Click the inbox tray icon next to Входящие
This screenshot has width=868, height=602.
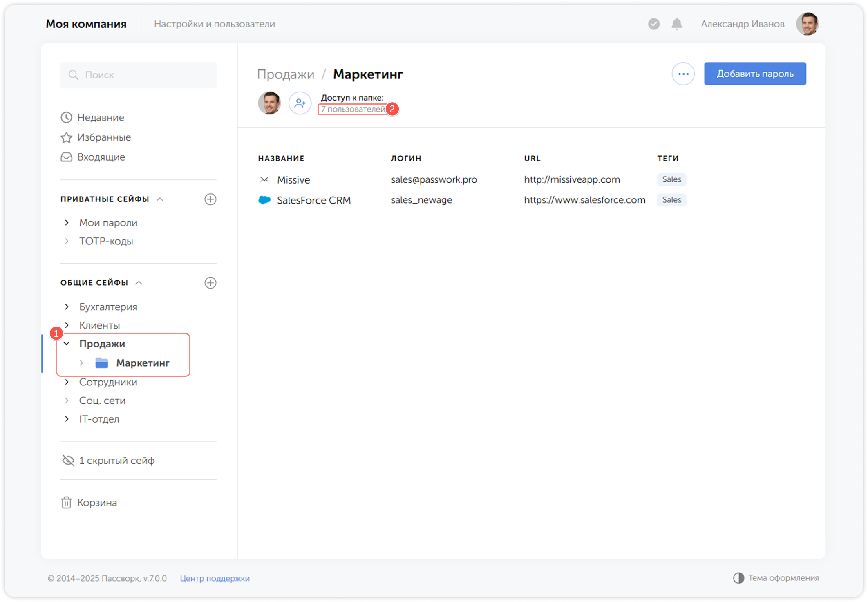[x=66, y=157]
